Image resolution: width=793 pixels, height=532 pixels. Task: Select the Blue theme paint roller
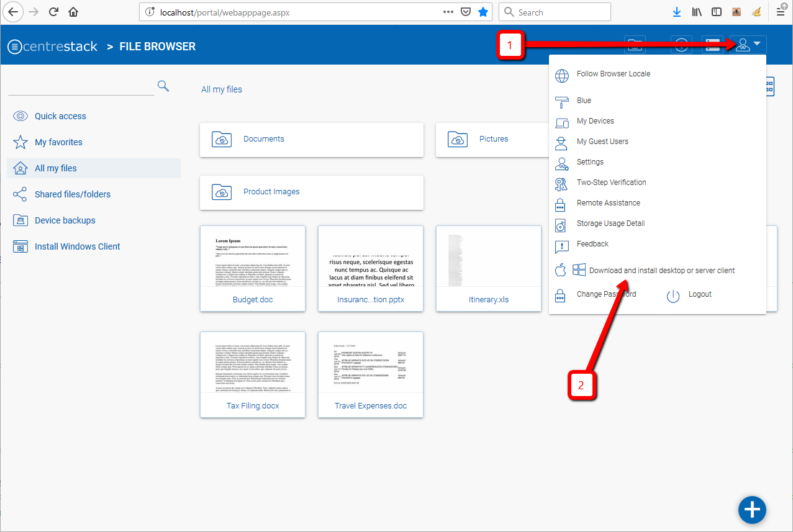coord(562,101)
